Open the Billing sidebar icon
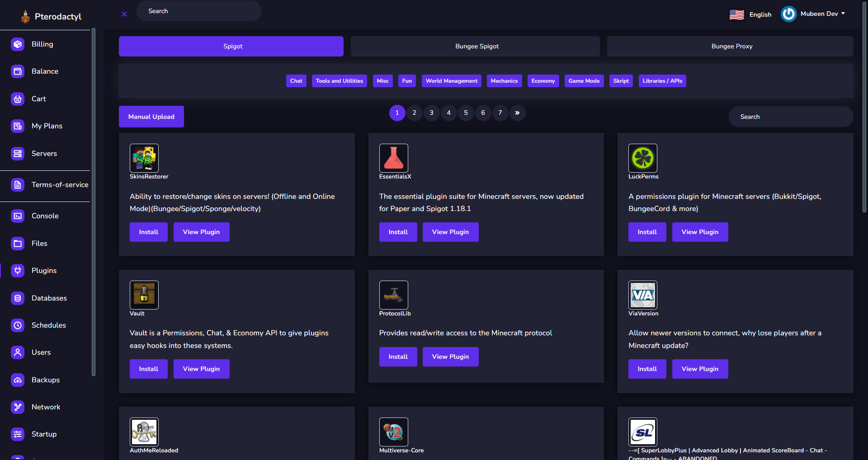868x460 pixels. click(18, 44)
